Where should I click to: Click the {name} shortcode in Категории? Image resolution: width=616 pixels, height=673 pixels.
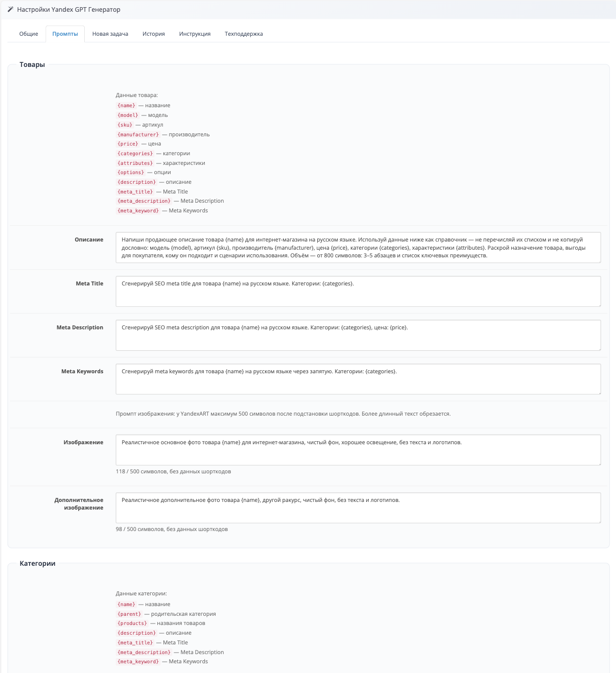click(126, 605)
